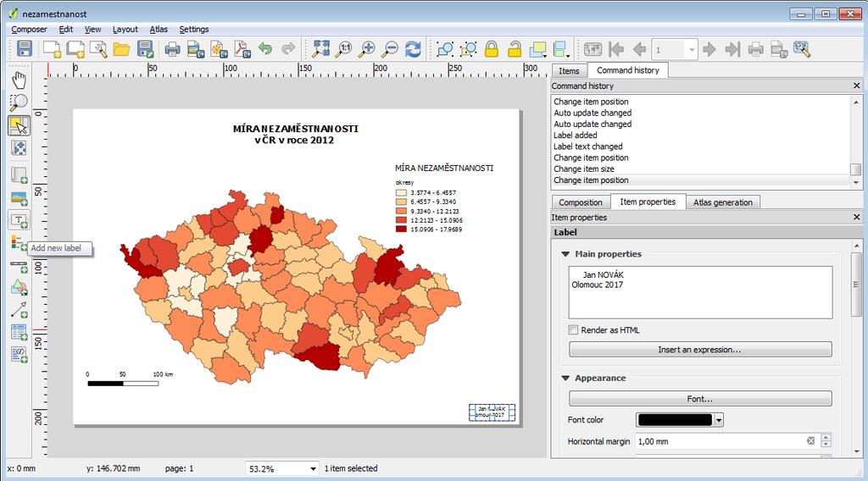Ungroup items
The height and width of the screenshot is (481, 868).
(x=468, y=49)
